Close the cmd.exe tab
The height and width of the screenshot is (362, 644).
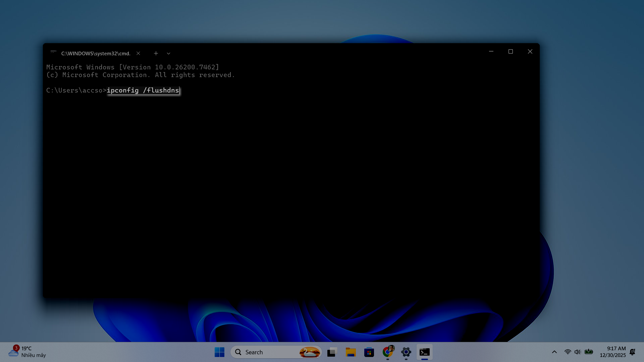(x=138, y=53)
